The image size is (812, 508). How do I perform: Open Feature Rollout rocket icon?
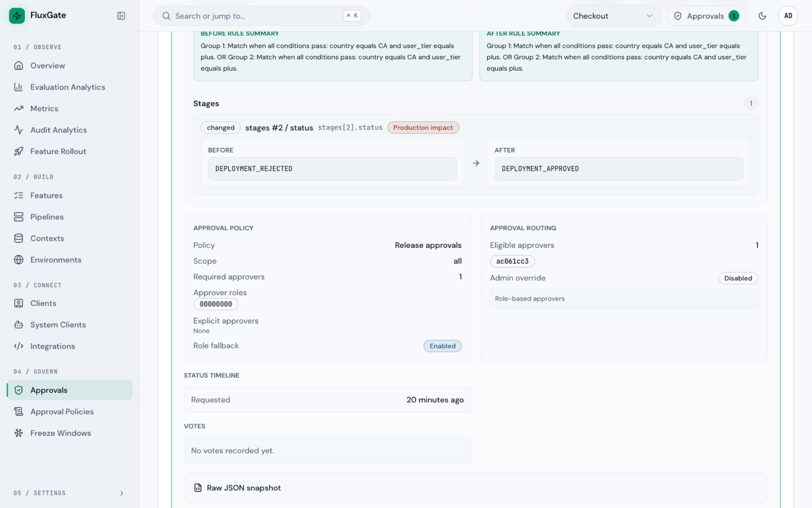click(x=19, y=151)
